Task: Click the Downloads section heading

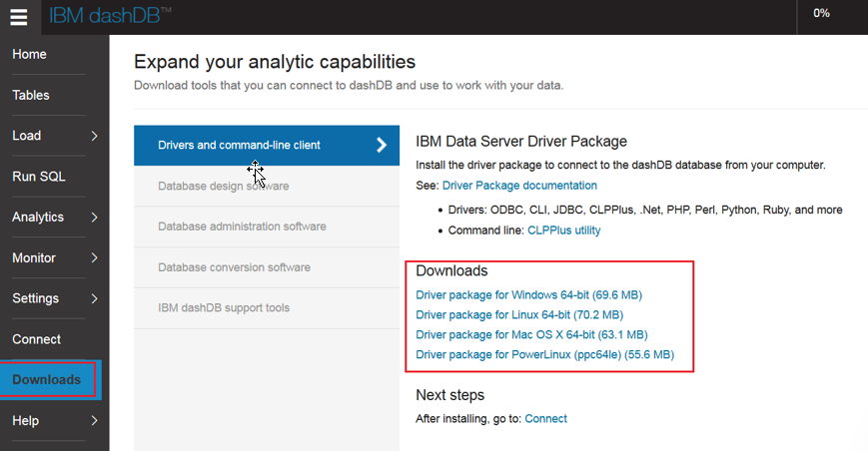Action: pos(451,270)
